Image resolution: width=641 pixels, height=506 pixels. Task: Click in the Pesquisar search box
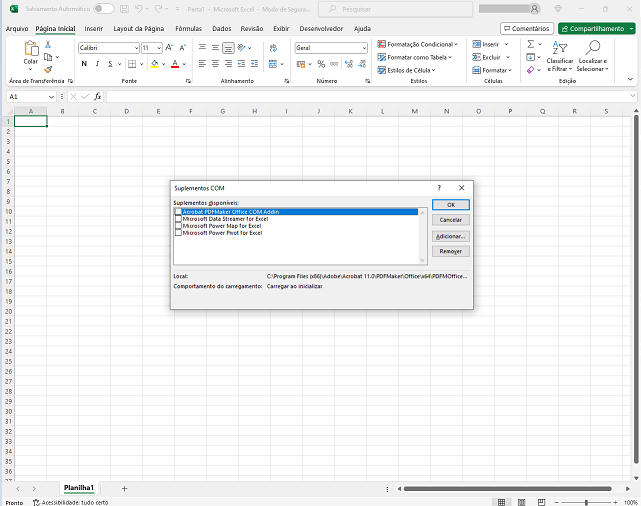[395, 9]
